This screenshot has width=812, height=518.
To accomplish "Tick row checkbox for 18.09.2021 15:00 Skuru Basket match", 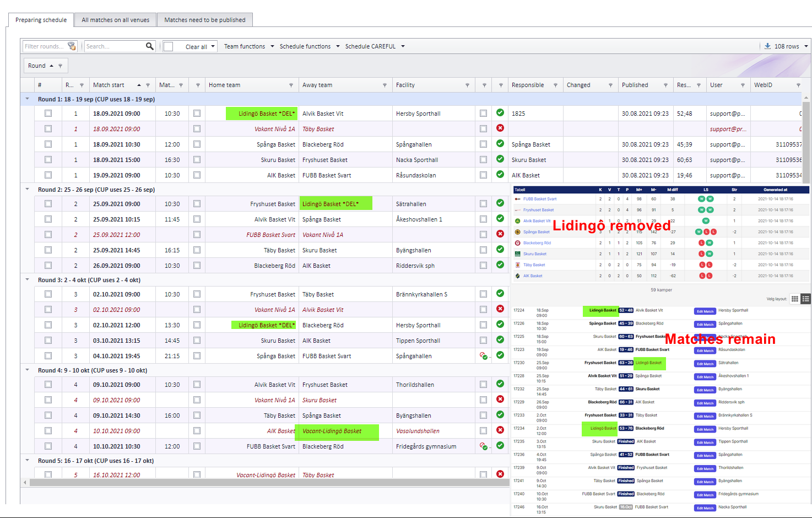I will pos(48,160).
